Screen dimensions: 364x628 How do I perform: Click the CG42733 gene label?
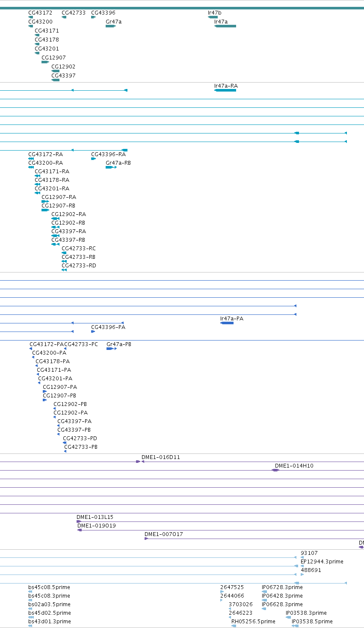(74, 13)
